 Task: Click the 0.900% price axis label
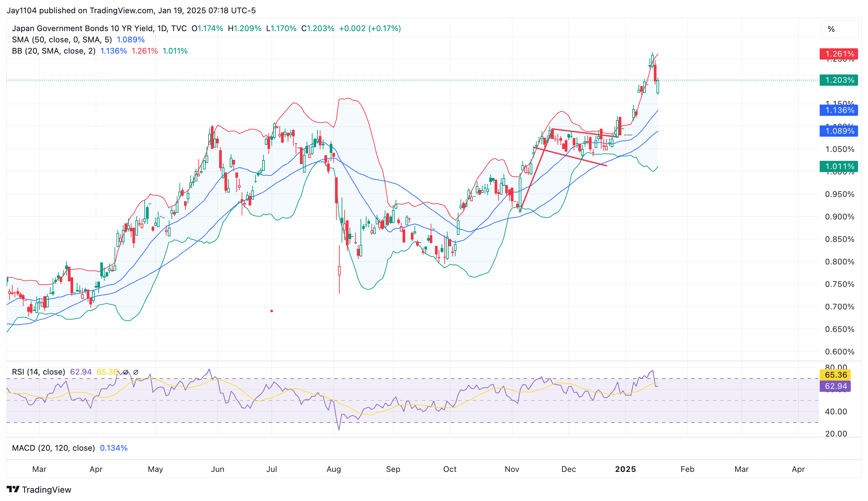840,217
